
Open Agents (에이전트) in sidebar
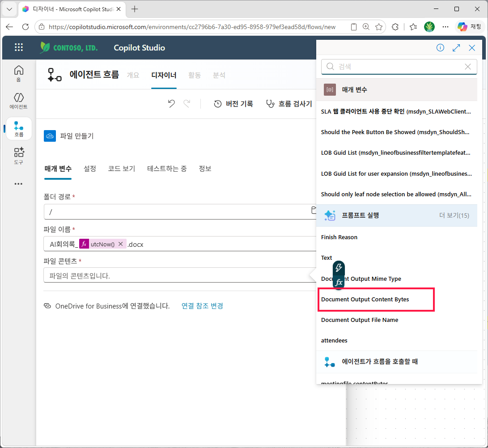[x=19, y=101]
